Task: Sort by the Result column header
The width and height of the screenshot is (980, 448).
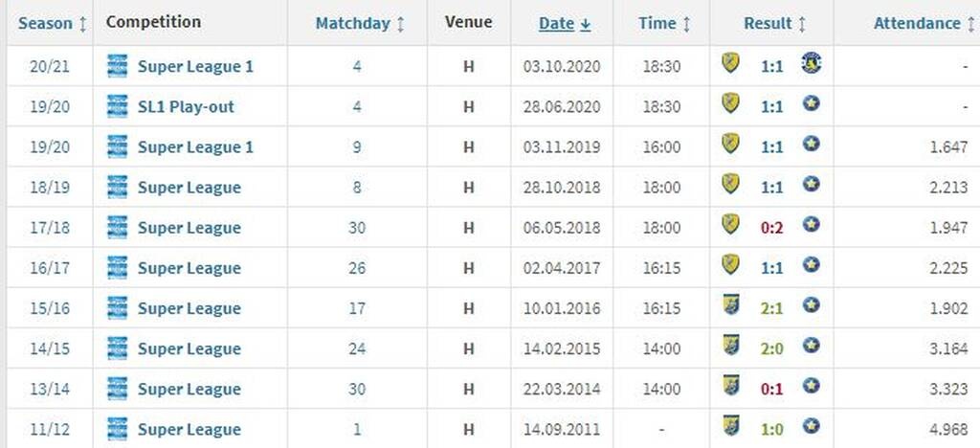Action: point(774,24)
